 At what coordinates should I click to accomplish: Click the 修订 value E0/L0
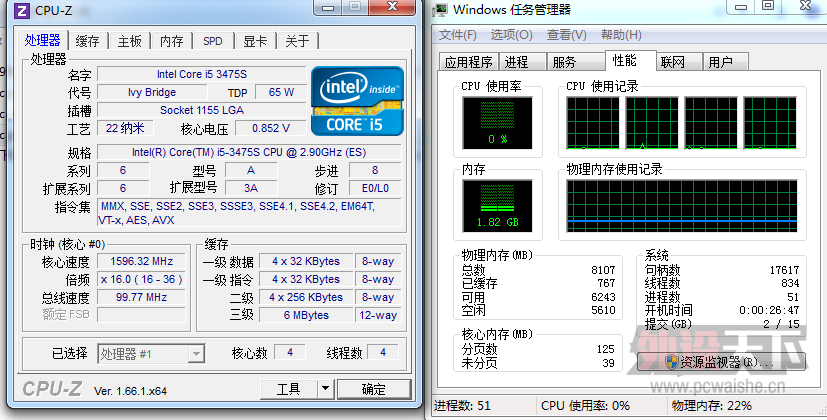(375, 188)
